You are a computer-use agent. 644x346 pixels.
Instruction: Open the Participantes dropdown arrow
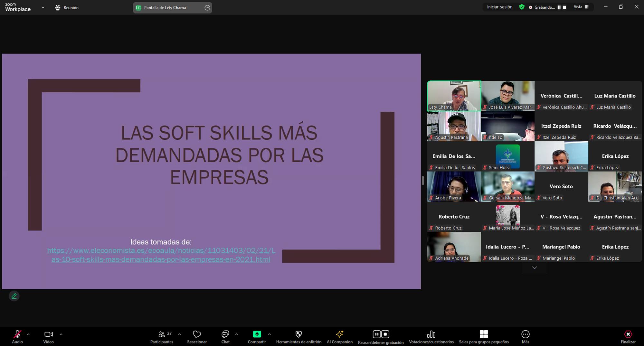pos(179,334)
